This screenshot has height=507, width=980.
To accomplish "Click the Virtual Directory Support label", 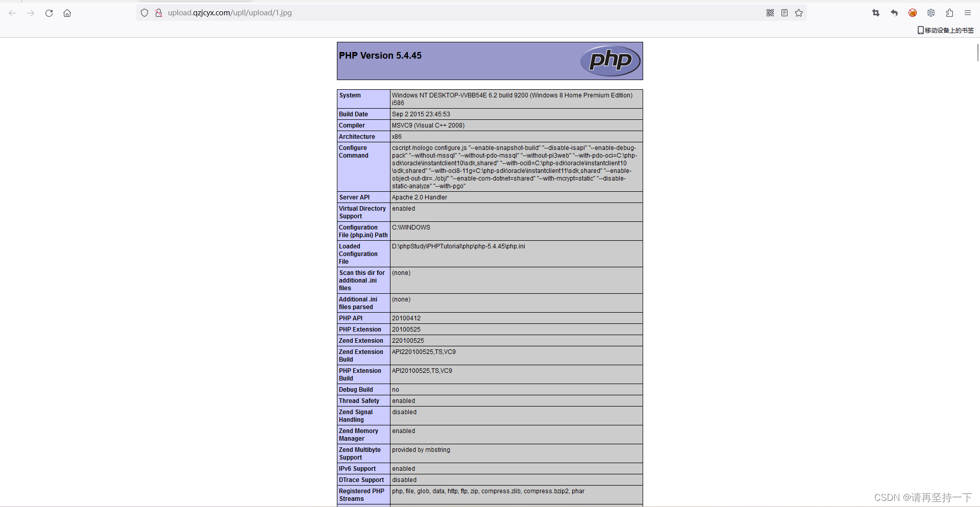I will (x=362, y=212).
